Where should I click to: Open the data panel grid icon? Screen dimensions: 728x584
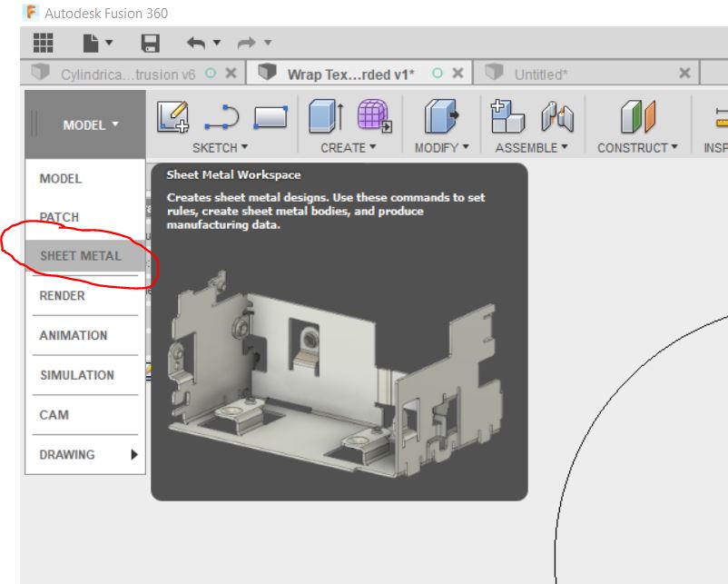[x=44, y=43]
